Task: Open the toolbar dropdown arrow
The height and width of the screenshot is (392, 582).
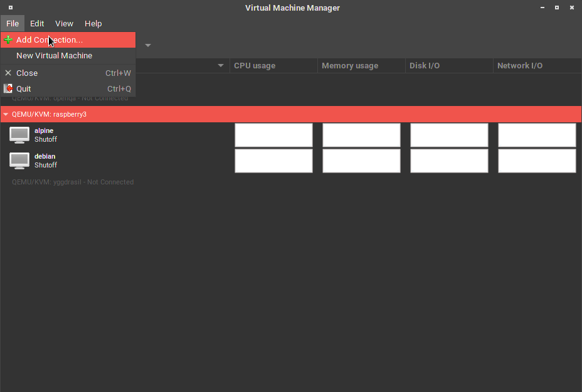Action: 148,45
